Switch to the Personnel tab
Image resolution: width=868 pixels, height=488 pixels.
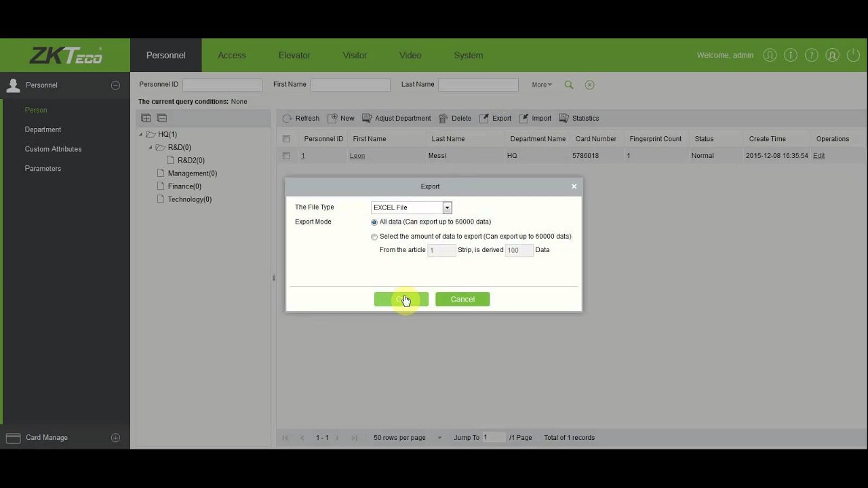click(x=166, y=56)
